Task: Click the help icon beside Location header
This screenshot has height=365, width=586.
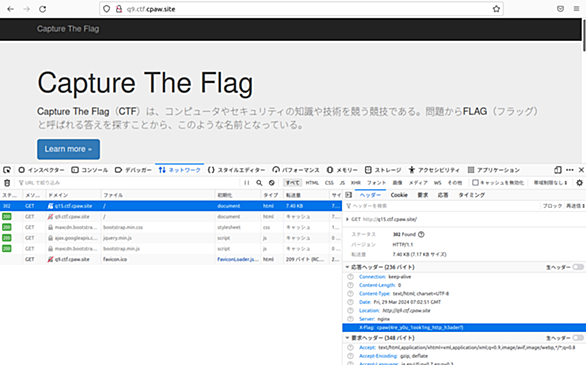Action: (350, 310)
